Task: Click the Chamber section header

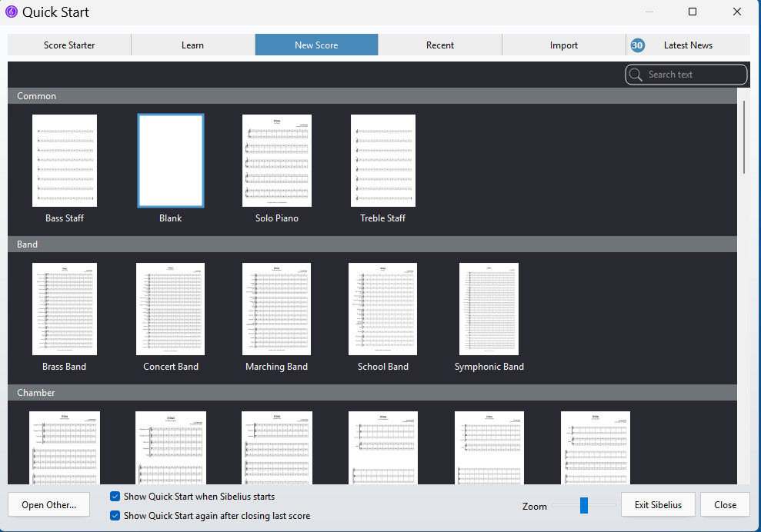Action: pyautogui.click(x=372, y=393)
